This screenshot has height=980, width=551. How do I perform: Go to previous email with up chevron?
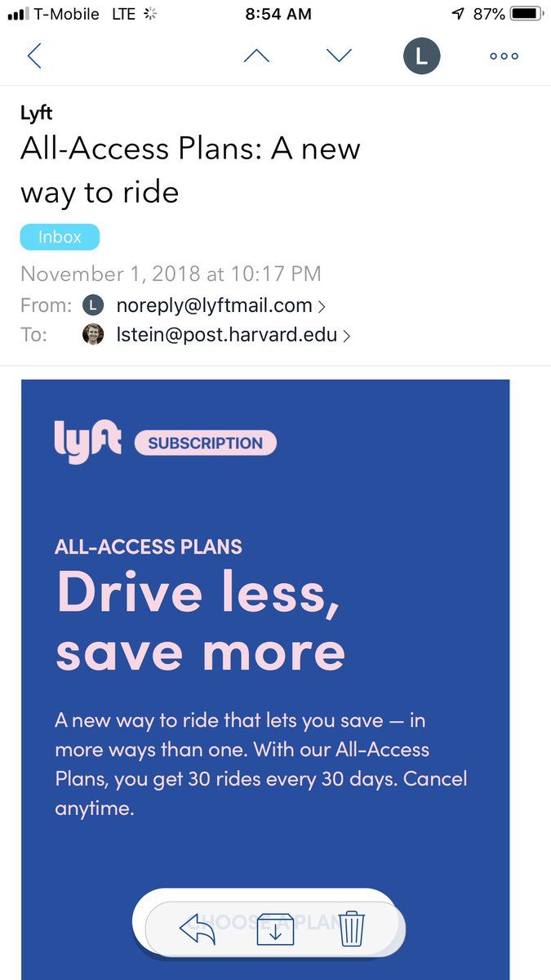256,56
